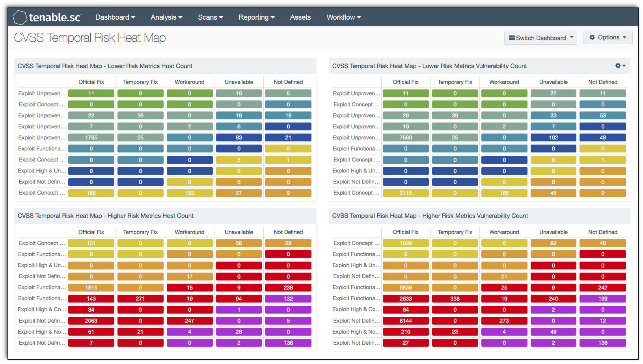The height and width of the screenshot is (364, 643).
Task: Click the Switch Dashboard button
Action: (x=540, y=37)
